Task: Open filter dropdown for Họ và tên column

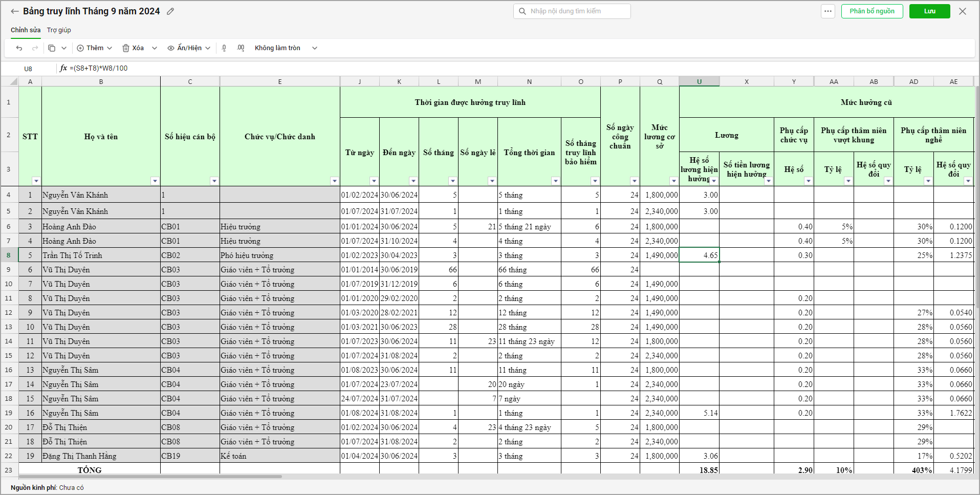Action: (155, 181)
